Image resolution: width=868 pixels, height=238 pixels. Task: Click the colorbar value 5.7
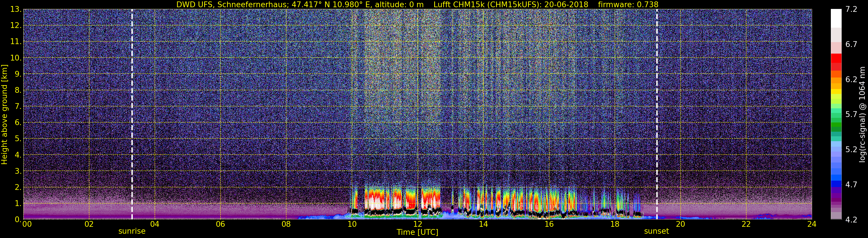tap(851, 115)
